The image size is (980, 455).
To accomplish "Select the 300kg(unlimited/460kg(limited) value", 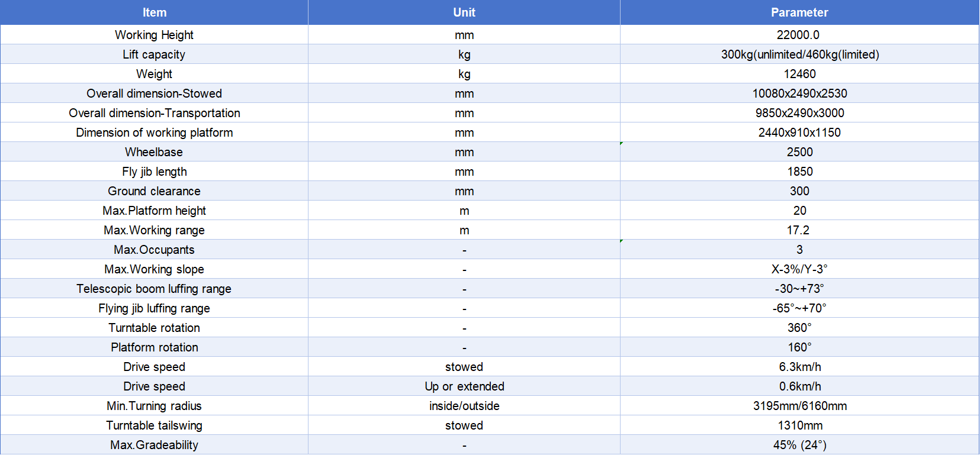I will tap(799, 54).
